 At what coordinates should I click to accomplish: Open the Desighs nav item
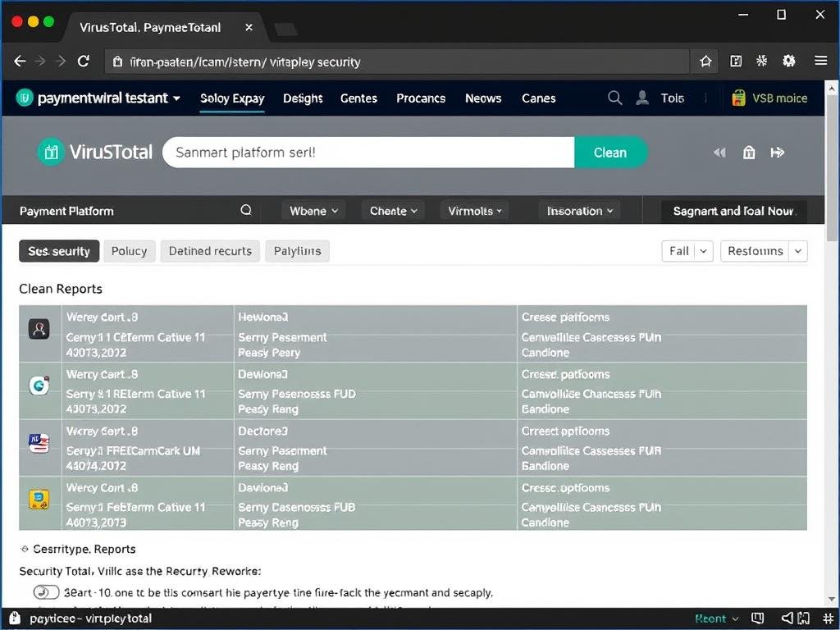click(x=303, y=98)
